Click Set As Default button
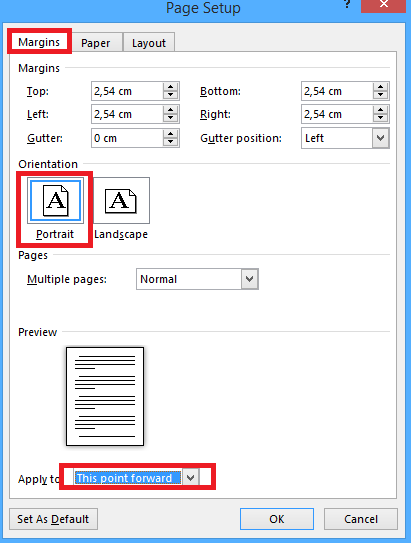 click(53, 519)
